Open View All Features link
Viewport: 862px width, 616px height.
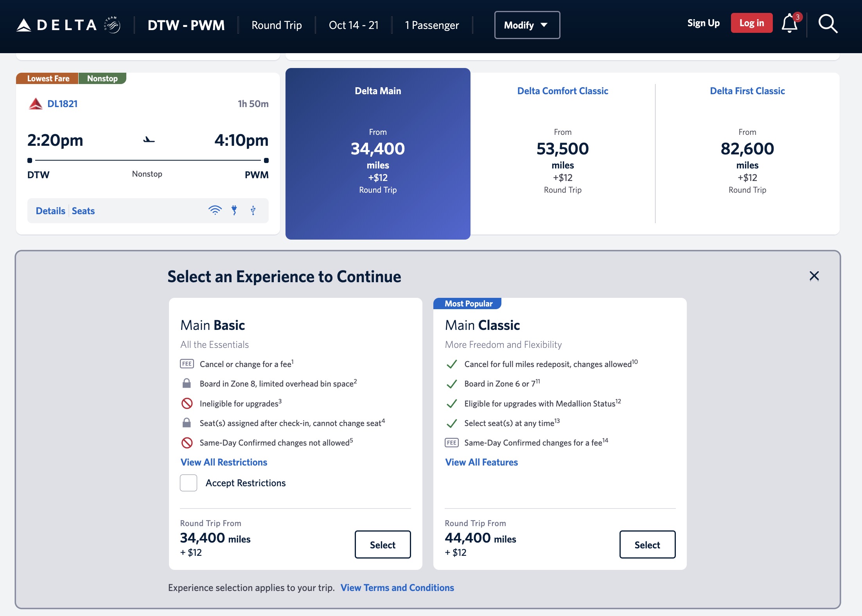click(x=481, y=462)
